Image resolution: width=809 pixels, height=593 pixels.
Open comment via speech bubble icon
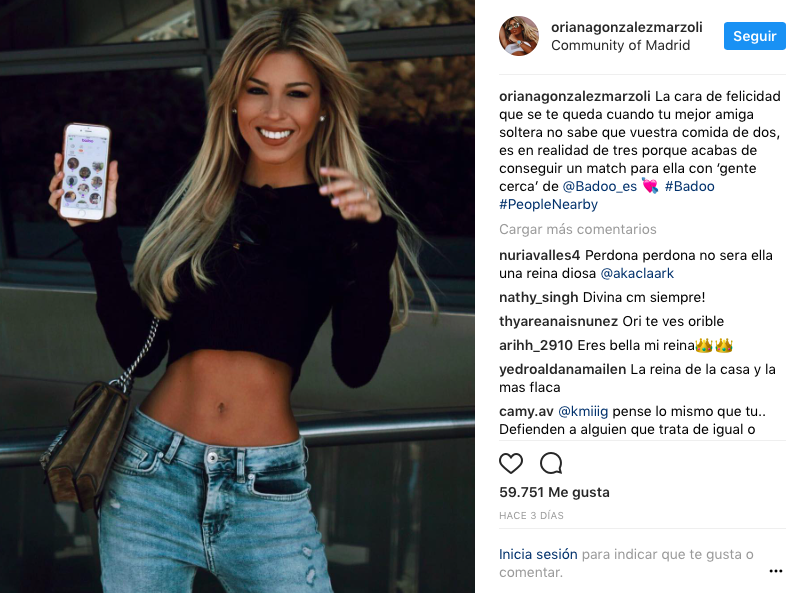551,463
